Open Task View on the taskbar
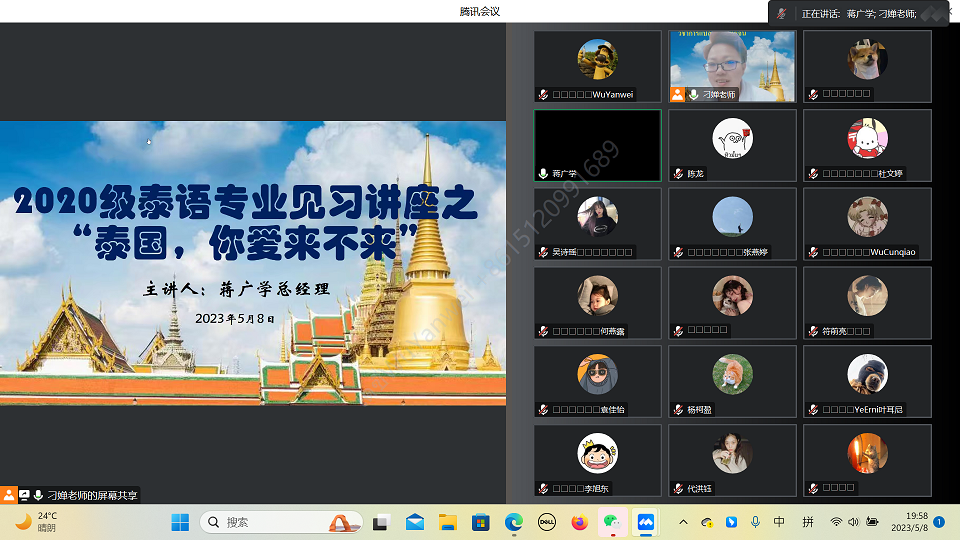The height and width of the screenshot is (540, 960). coord(381,522)
